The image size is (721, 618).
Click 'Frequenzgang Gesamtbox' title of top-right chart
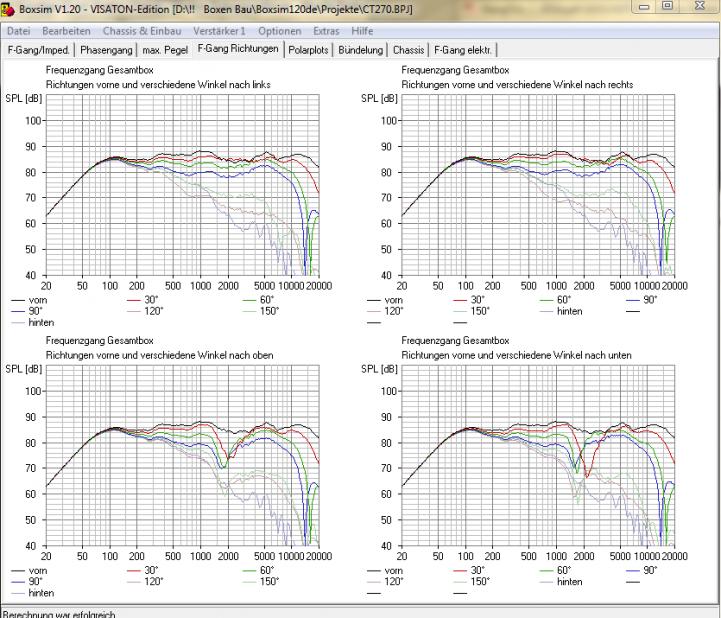[455, 70]
